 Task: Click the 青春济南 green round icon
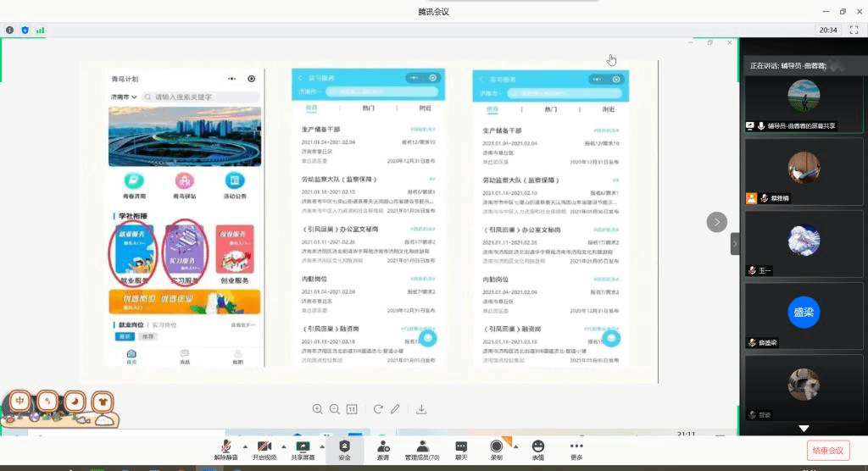coord(134,180)
